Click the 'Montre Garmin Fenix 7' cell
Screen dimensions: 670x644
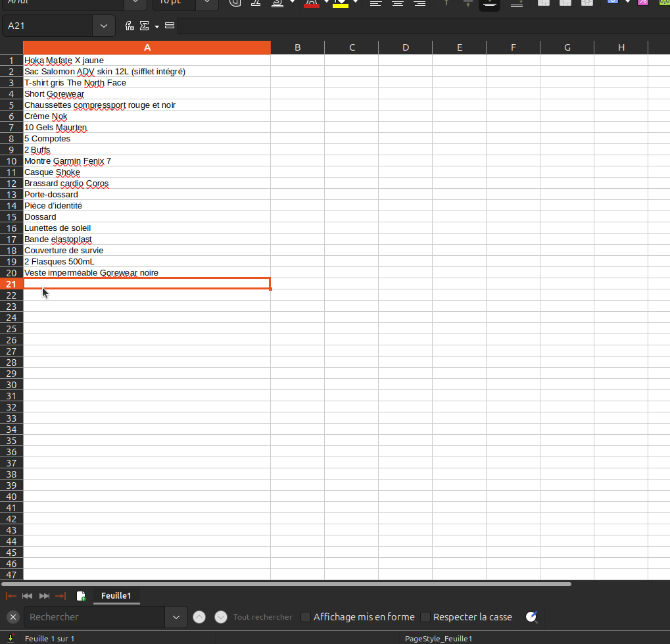tap(68, 161)
